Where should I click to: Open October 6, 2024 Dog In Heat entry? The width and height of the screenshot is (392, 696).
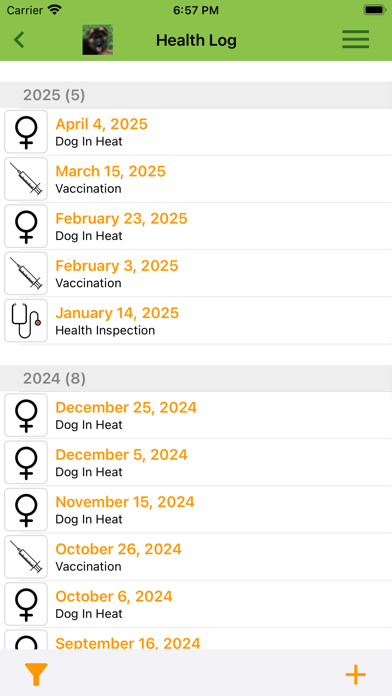click(196, 604)
